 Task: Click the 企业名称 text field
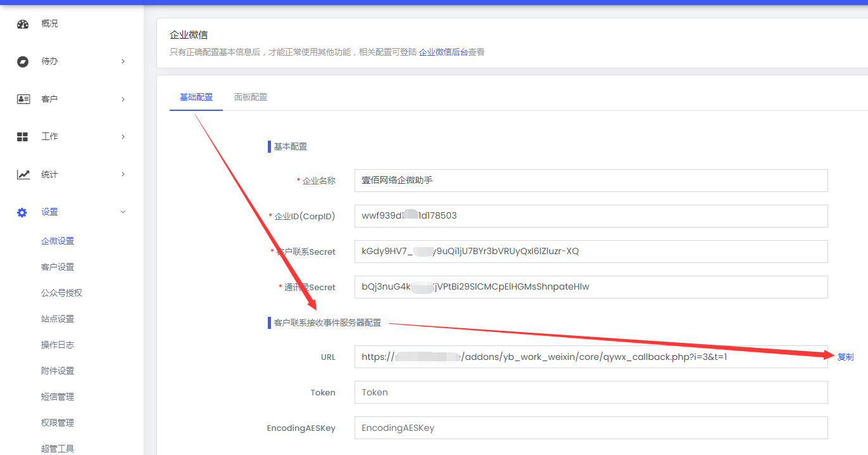[591, 181]
